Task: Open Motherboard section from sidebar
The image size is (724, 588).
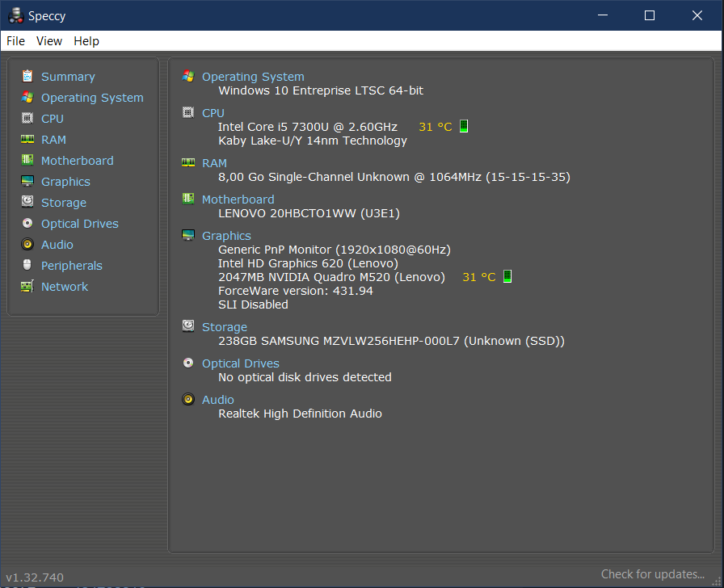Action: pos(77,161)
